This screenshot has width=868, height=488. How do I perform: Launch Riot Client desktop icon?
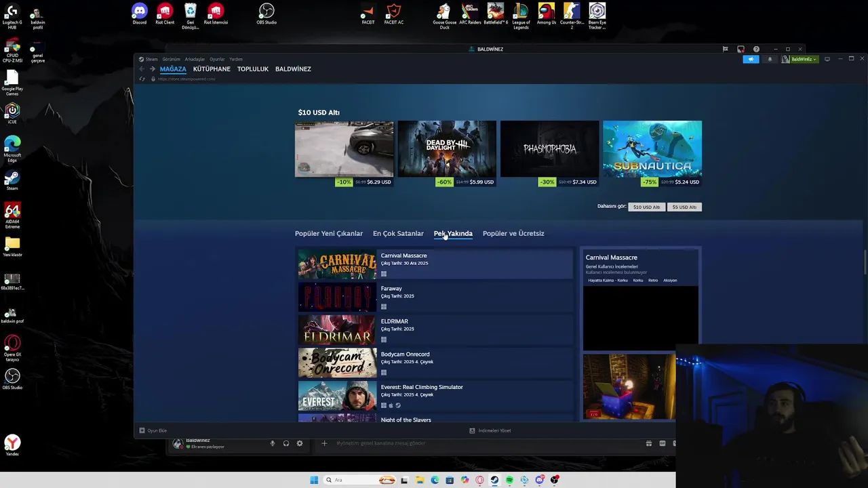click(165, 14)
